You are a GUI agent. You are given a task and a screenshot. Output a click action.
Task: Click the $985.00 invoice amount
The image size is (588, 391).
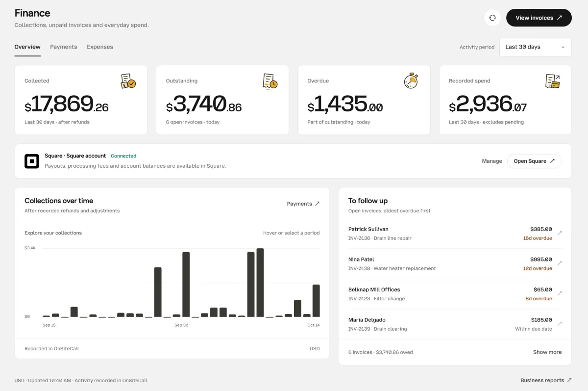coord(541,260)
